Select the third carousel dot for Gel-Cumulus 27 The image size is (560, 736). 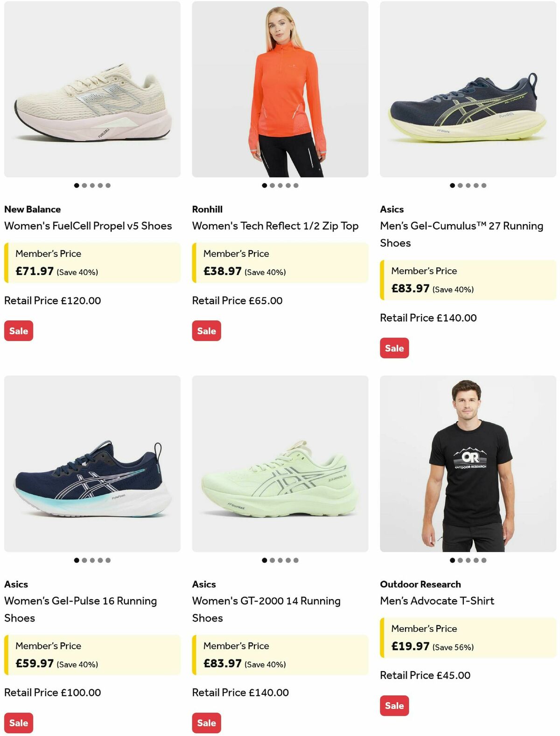pos(468,185)
